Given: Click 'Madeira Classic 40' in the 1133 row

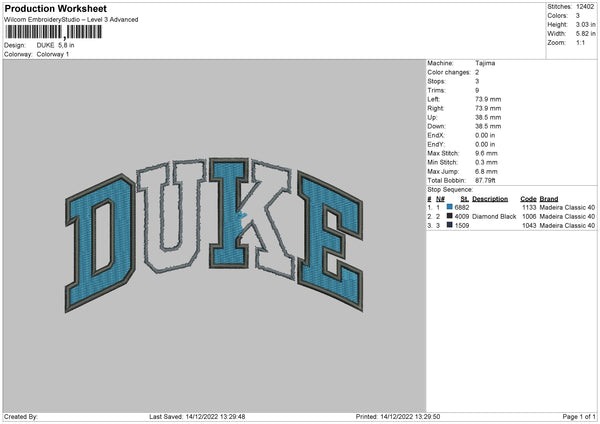Looking at the screenshot, I should (567, 207).
